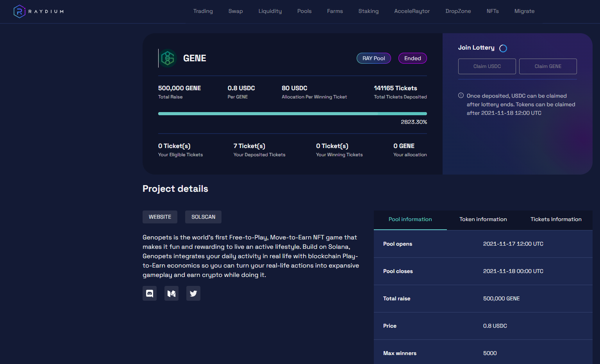Click the Claim GENE button
Image resolution: width=600 pixels, height=364 pixels.
(548, 66)
